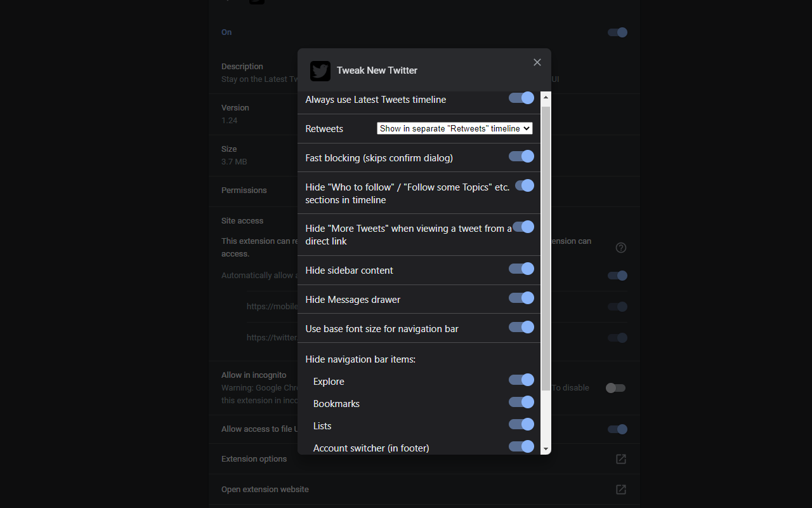Toggle hiding Bookmarks navigation item

[521, 402]
